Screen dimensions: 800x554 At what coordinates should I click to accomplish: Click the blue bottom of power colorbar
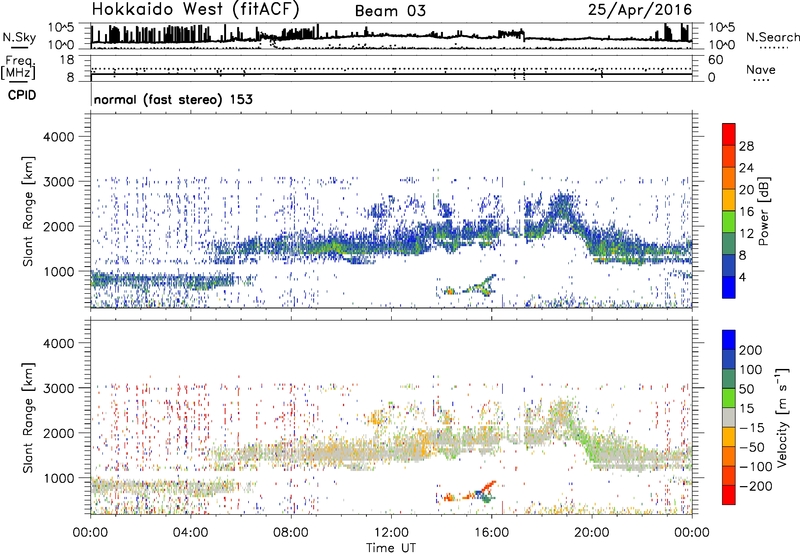click(729, 287)
